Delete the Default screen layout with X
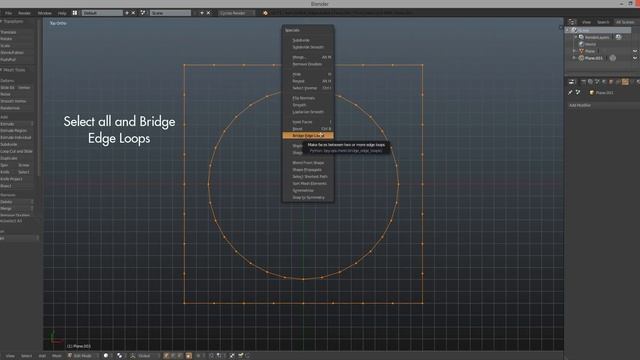 pos(133,13)
